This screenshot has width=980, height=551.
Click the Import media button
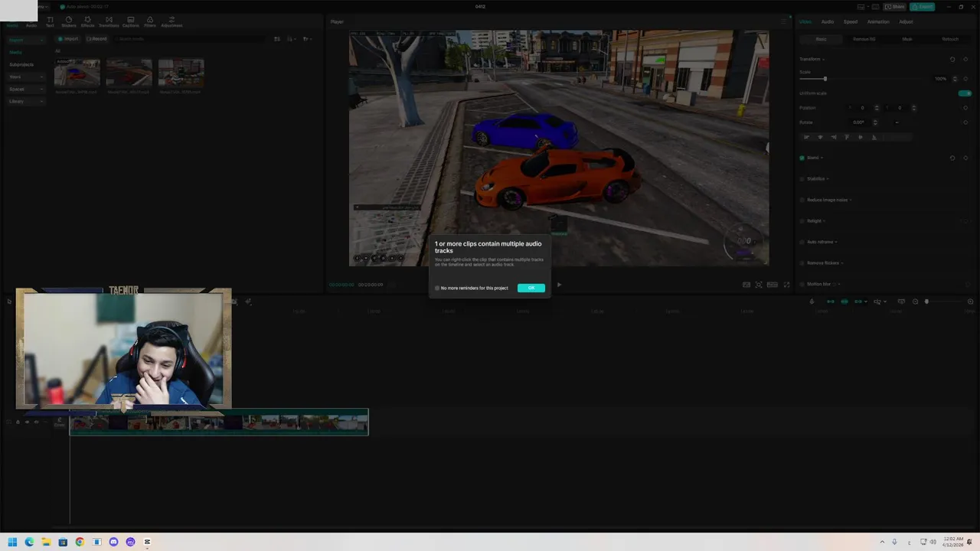[x=68, y=38]
